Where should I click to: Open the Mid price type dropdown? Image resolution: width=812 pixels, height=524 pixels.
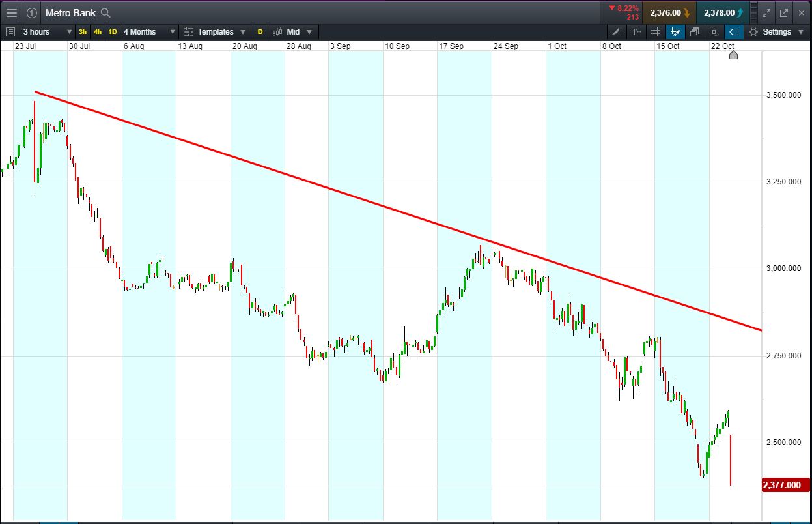[292, 31]
